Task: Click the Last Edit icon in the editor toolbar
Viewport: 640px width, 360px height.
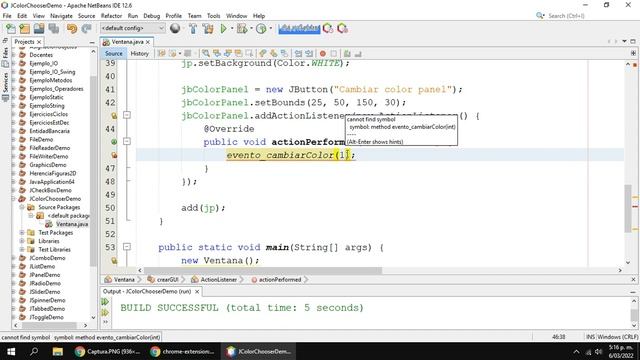Action: pos(162,53)
